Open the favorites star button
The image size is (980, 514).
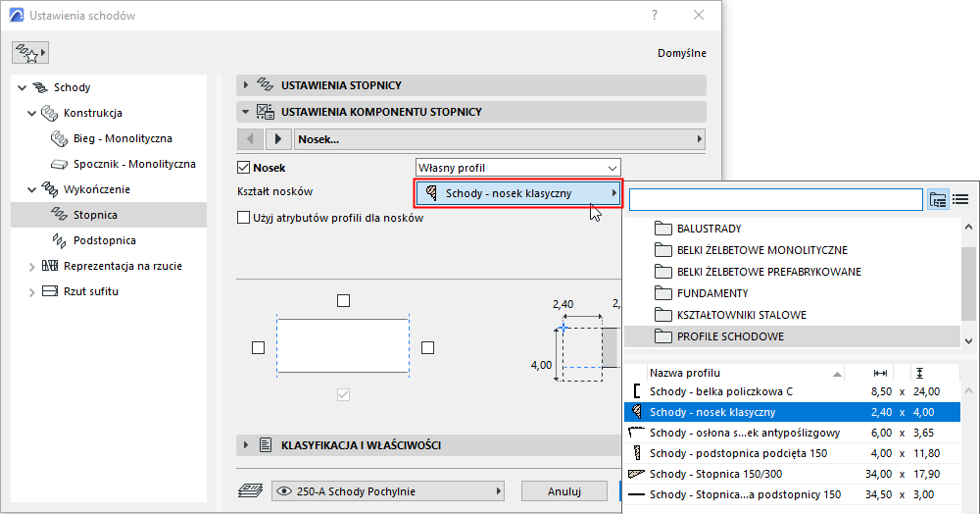pyautogui.click(x=30, y=53)
